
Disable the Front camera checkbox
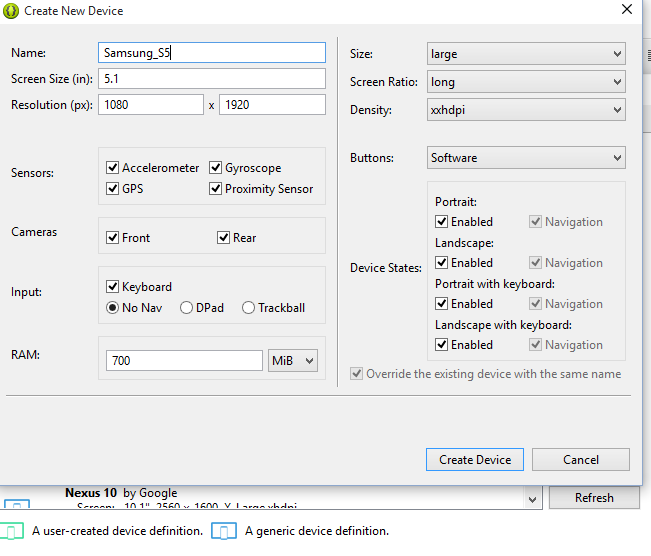[113, 238]
